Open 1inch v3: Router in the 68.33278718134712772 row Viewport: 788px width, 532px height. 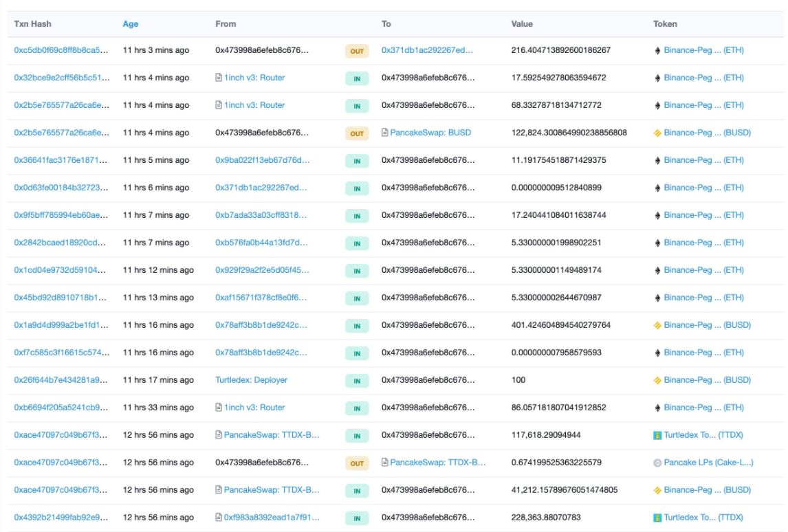click(x=254, y=105)
